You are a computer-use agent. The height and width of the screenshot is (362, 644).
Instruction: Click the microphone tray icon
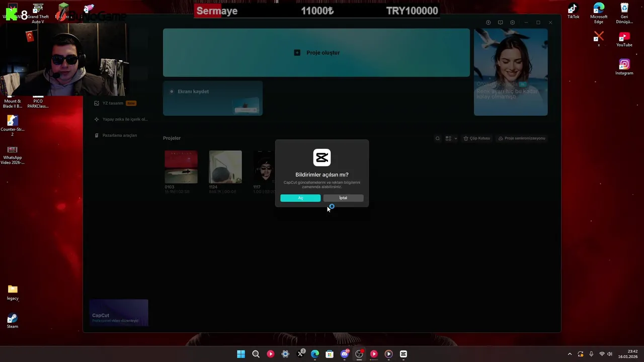coord(591,354)
